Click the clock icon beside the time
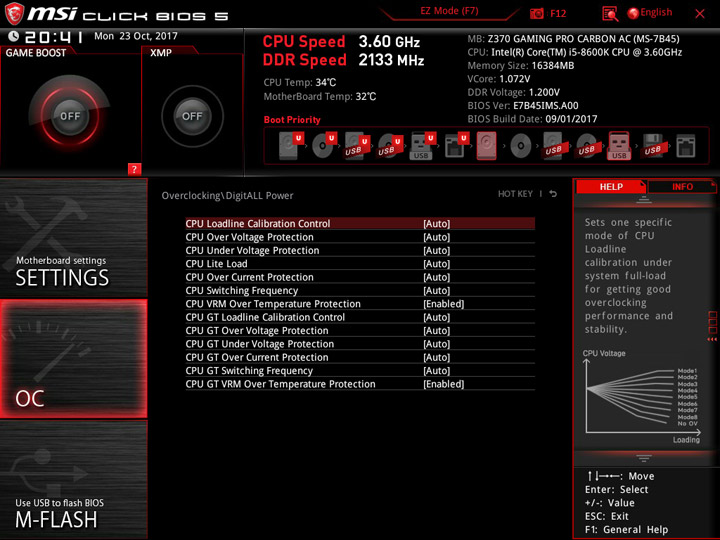Screen dimensions: 720x540 (14, 36)
